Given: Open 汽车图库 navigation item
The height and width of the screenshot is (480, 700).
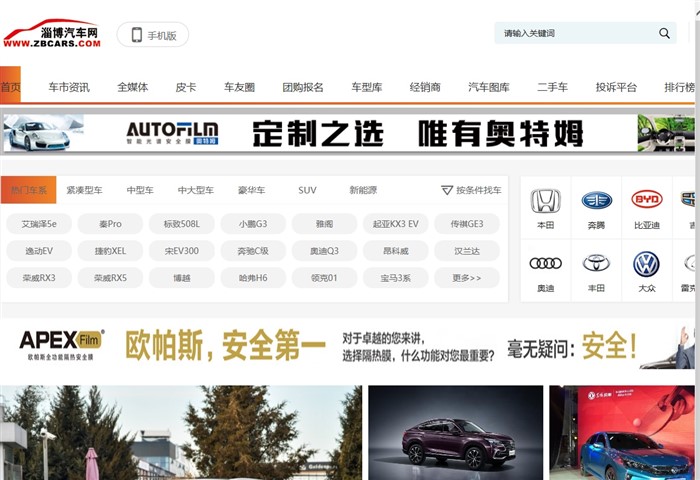Looking at the screenshot, I should [x=489, y=87].
